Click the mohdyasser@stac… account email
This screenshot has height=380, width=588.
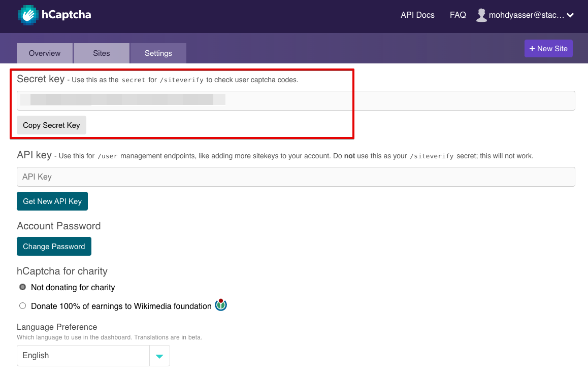[526, 15]
